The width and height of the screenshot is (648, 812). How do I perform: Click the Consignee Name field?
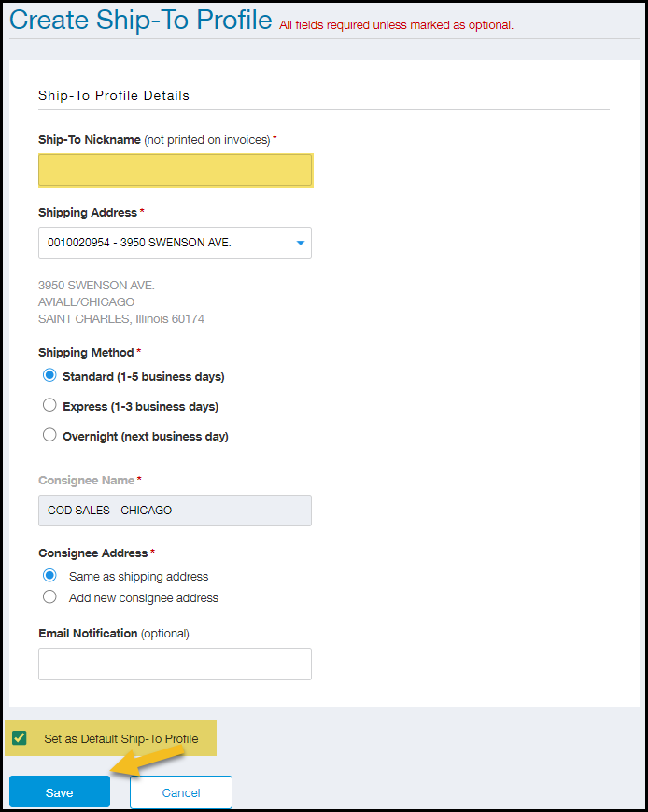pos(175,511)
